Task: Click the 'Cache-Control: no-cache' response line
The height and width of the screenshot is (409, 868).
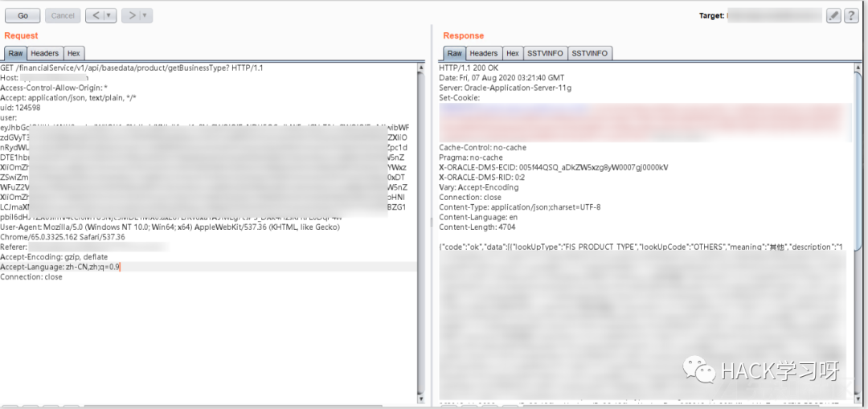Action: point(483,148)
